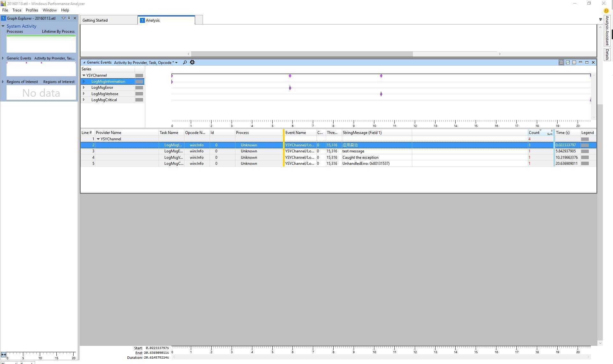Click the LogMsgError series color swatch
This screenshot has height=364, width=613.
coord(139,87)
